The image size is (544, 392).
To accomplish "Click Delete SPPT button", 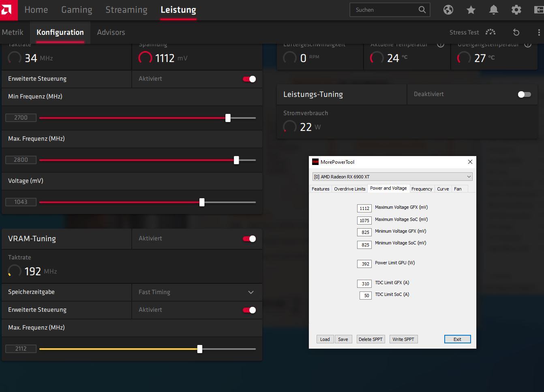I will click(371, 339).
